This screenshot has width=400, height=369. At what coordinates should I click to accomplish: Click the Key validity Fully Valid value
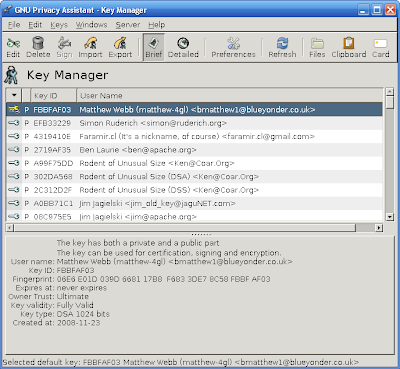(x=75, y=305)
